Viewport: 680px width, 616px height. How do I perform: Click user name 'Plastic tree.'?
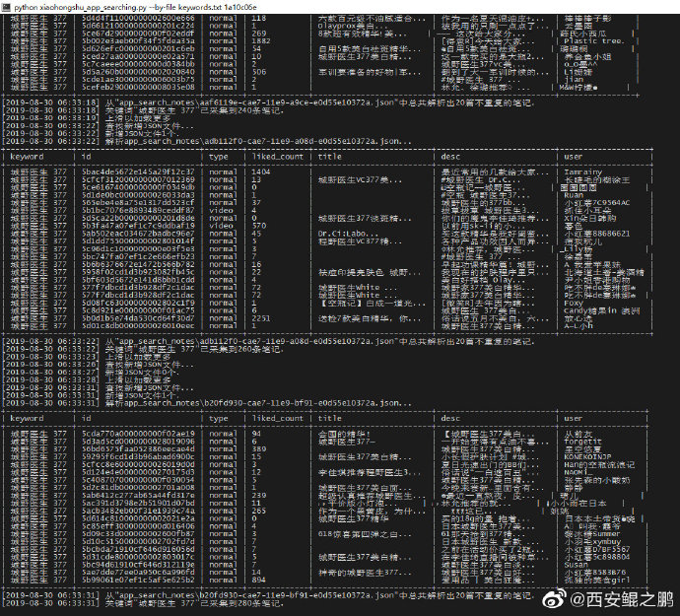pyautogui.click(x=594, y=41)
